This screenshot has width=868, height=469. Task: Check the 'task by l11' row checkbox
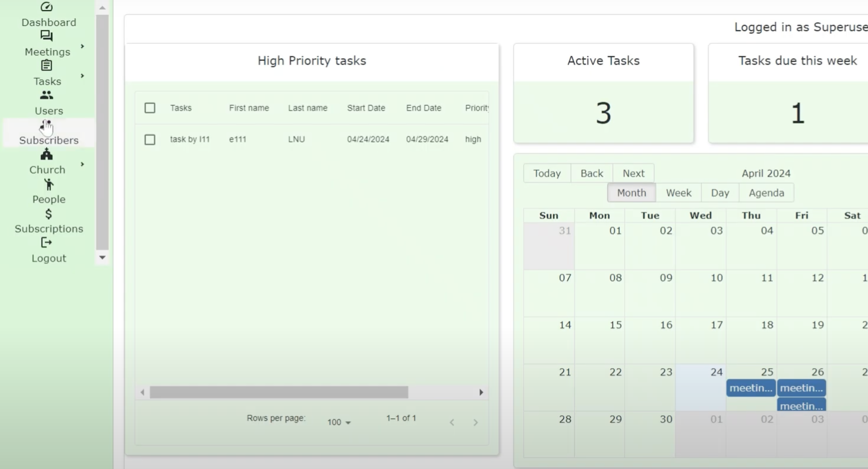pyautogui.click(x=150, y=140)
